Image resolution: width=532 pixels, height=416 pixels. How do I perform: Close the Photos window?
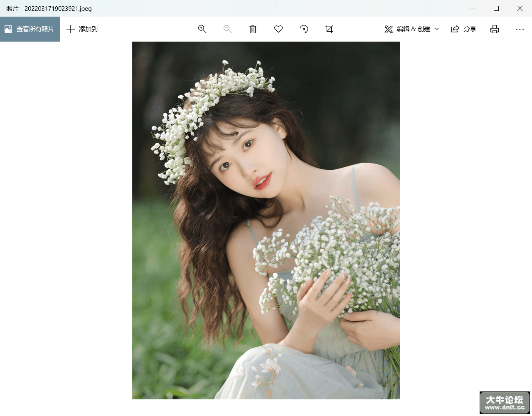pos(520,8)
